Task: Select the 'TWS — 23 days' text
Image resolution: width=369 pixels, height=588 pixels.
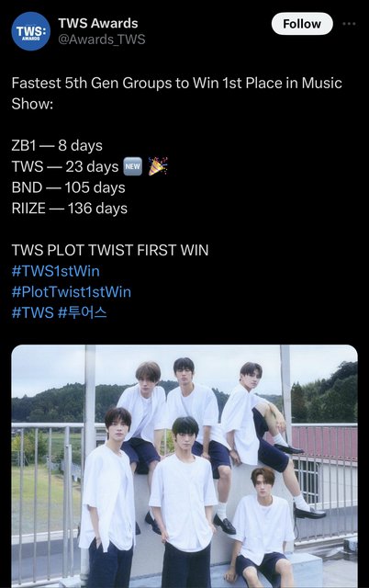Action: (x=65, y=166)
